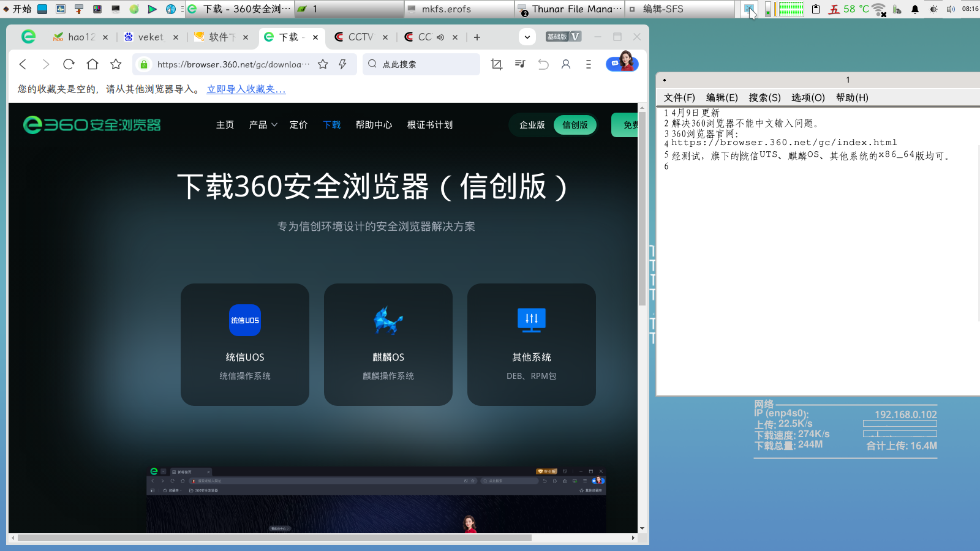Click the lightning icon beside the address bar

click(x=342, y=64)
